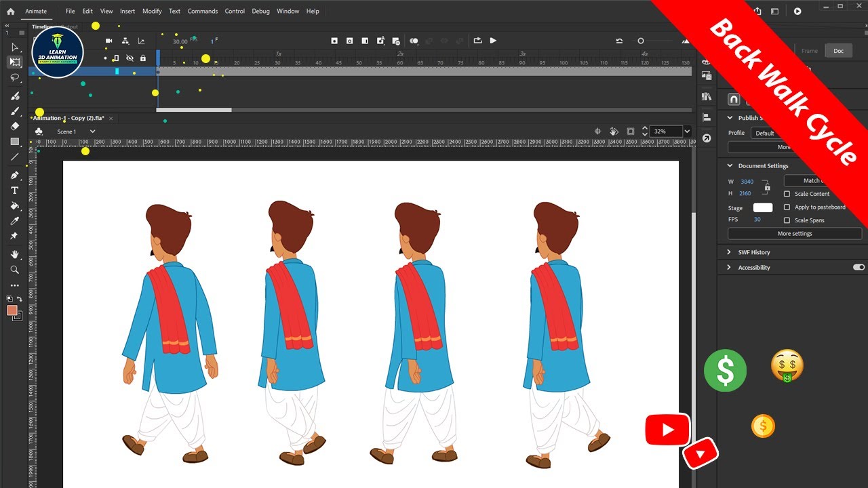Select the Line tool

pyautogui.click(x=14, y=157)
